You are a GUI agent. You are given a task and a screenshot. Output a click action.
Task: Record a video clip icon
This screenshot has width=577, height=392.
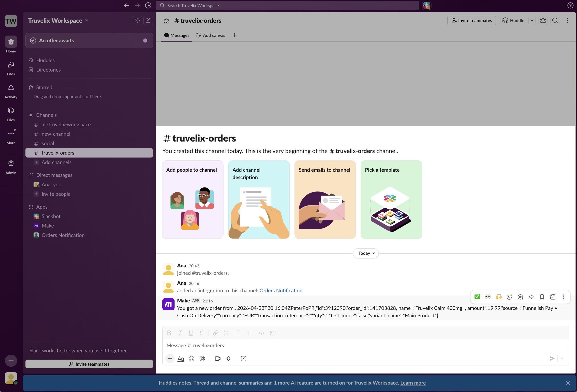pyautogui.click(x=218, y=358)
